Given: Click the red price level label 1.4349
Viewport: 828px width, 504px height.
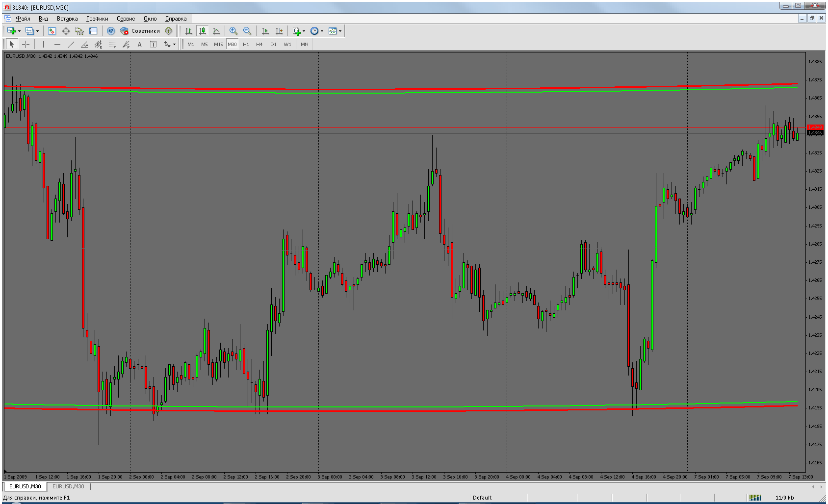Looking at the screenshot, I should pyautogui.click(x=815, y=127).
